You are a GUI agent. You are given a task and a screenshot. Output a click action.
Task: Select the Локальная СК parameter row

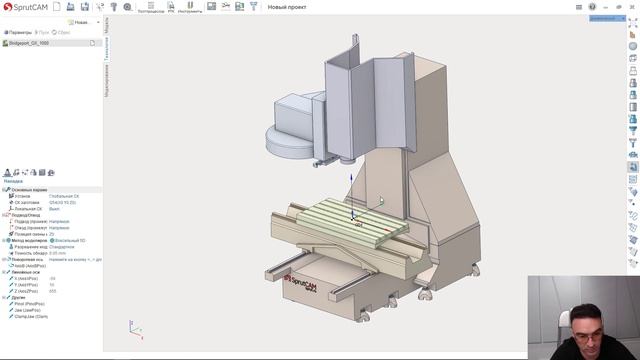point(51,209)
